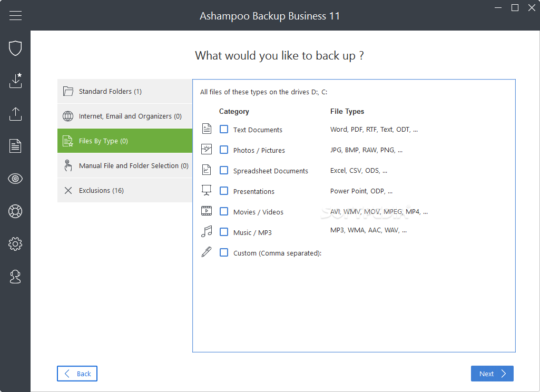The height and width of the screenshot is (392, 540).
Task: Enable Text Documents checkbox
Action: click(x=224, y=129)
